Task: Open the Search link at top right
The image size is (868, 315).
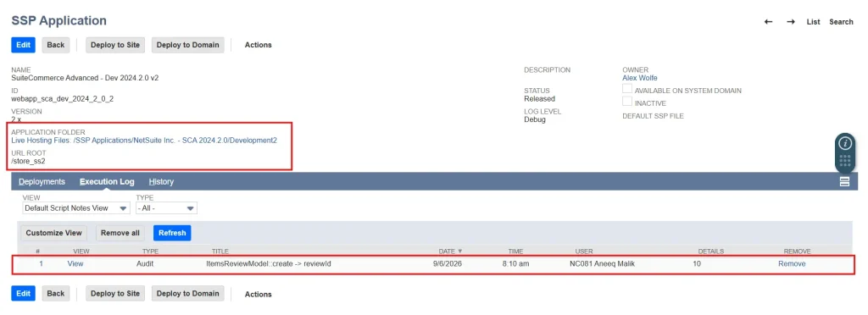Action: 841,21
